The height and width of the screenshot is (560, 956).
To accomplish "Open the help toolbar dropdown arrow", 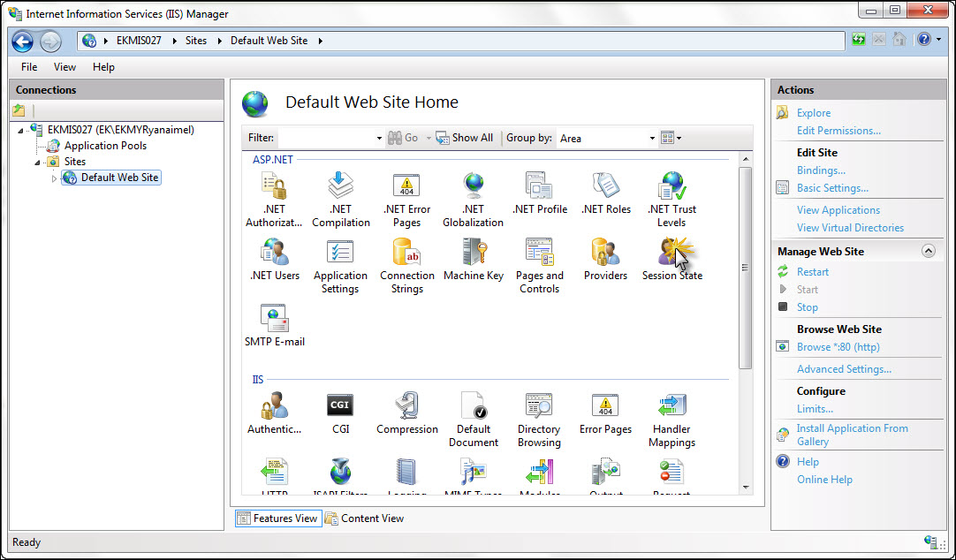I will coord(939,40).
